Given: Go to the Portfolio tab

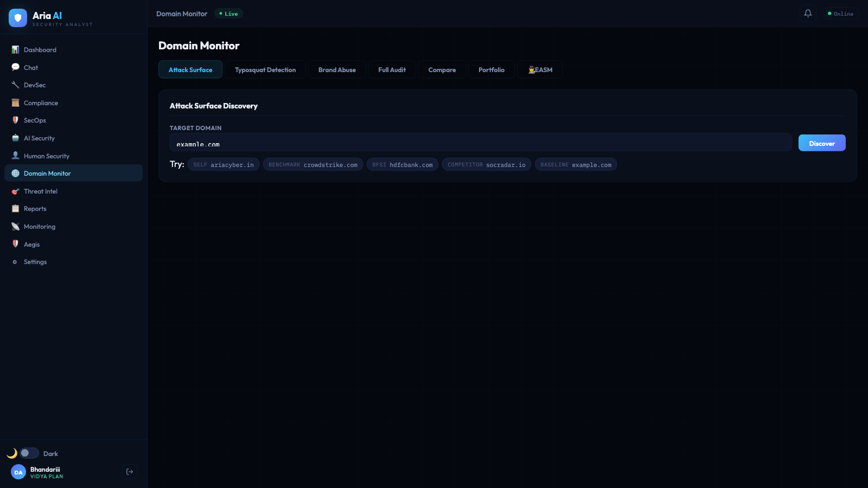Looking at the screenshot, I should pos(492,69).
